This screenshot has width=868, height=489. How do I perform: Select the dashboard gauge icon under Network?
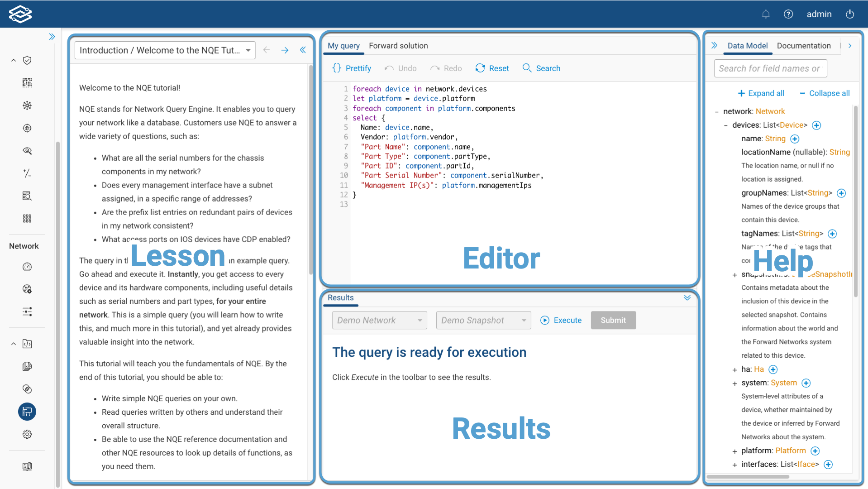[27, 267]
